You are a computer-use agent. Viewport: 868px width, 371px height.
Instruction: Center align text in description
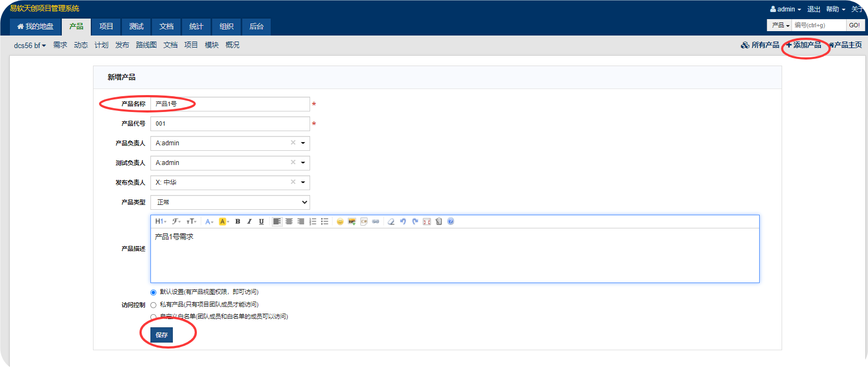pos(289,221)
